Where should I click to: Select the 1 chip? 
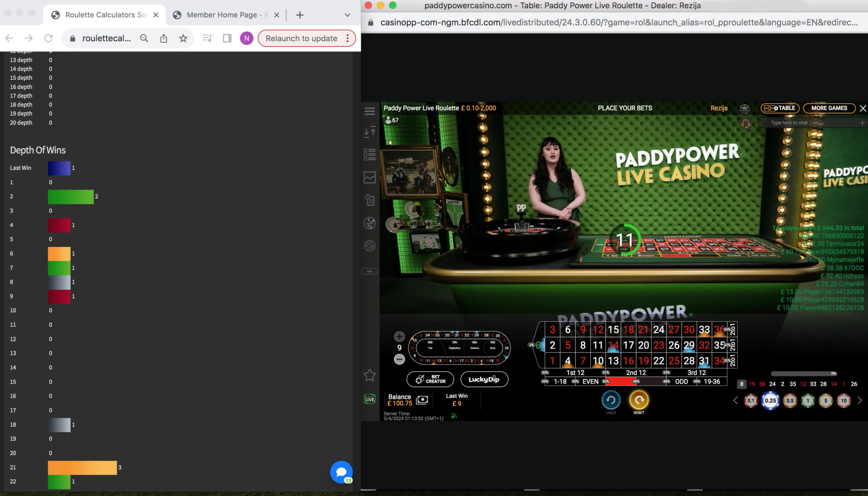coord(808,401)
